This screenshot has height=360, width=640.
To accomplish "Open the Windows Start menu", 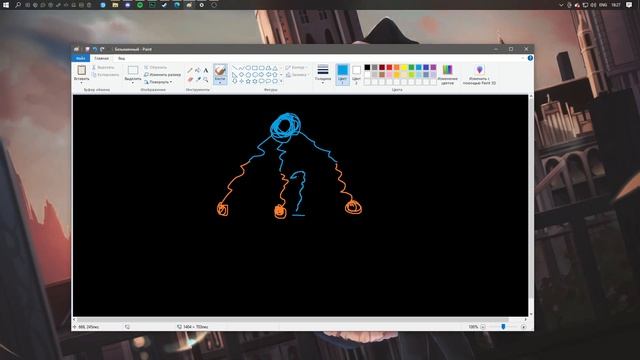I will [6, 5].
